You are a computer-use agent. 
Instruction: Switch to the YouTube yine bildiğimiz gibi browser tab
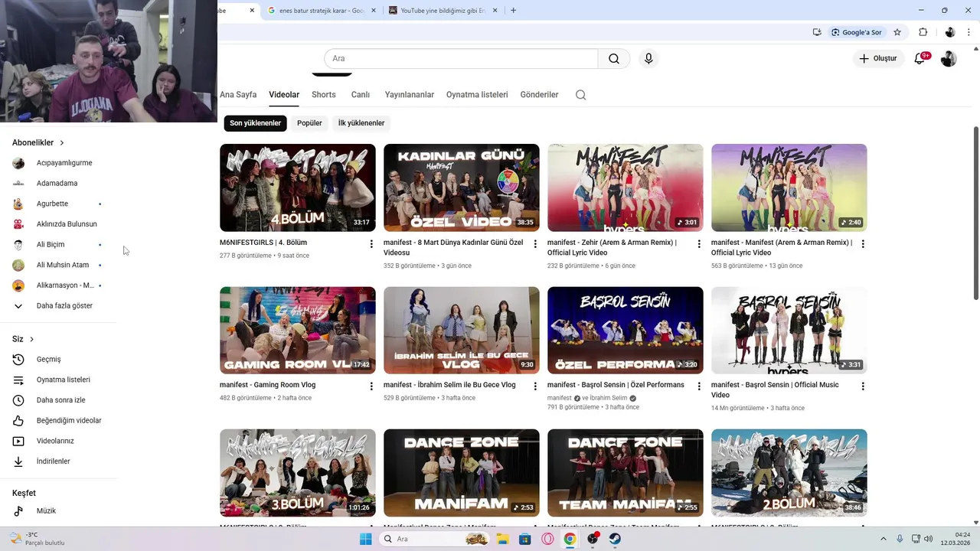coord(443,11)
